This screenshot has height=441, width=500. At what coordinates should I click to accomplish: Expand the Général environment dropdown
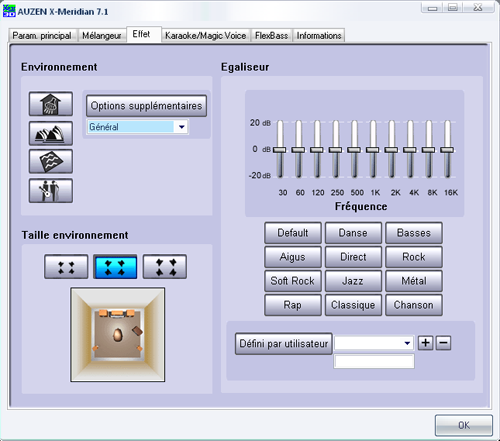click(181, 127)
